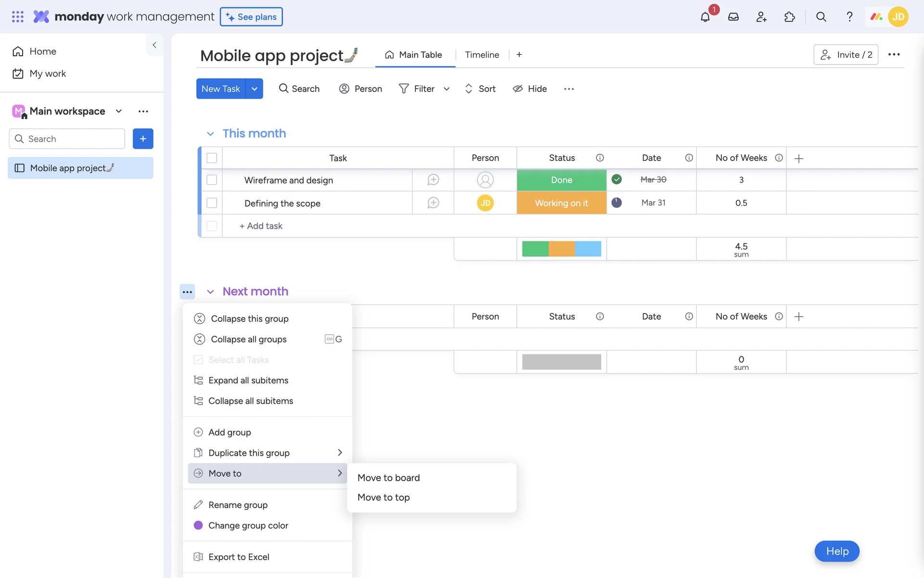Click the workspace sidebar Search field
The width and height of the screenshot is (924, 578).
[67, 139]
